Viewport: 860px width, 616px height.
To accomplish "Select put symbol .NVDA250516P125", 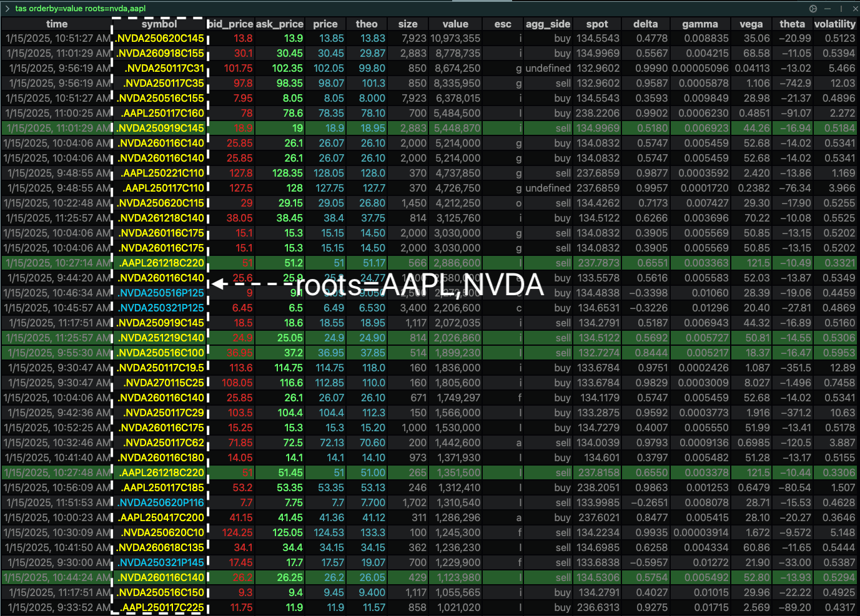I will tap(161, 293).
